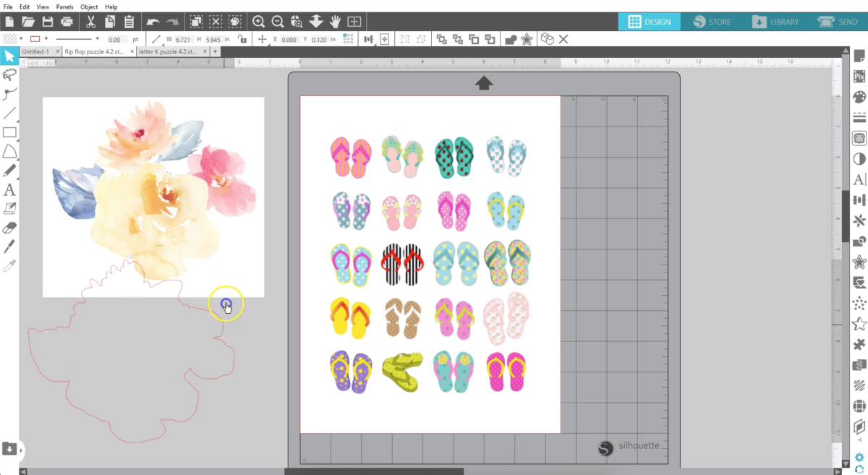Switch to letter K puzzle tab
The width and height of the screenshot is (868, 475).
tap(166, 52)
